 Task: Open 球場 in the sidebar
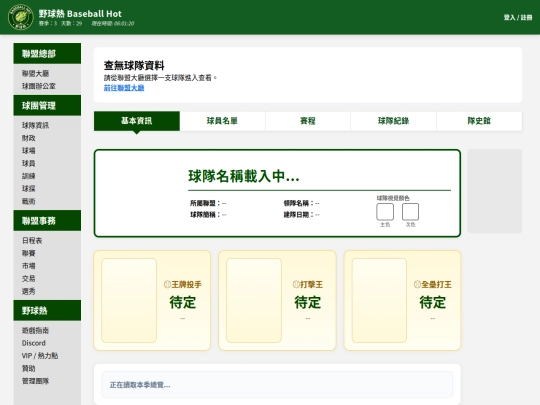tap(29, 150)
